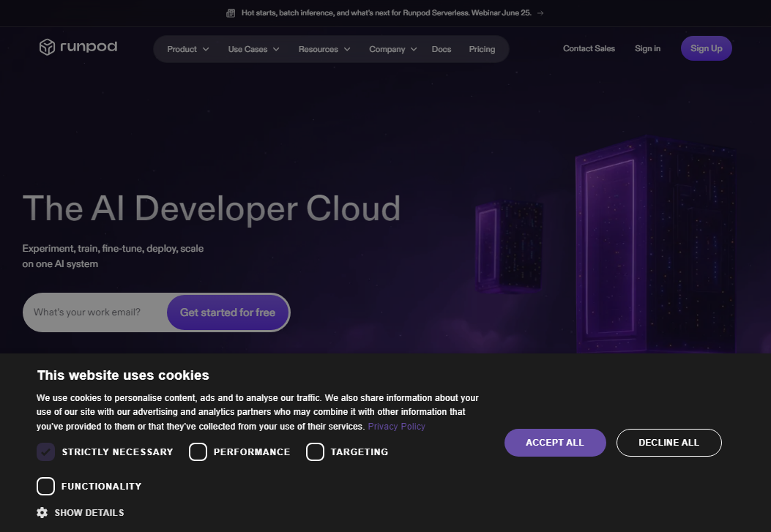The height and width of the screenshot is (532, 771).
Task: Open the Privacy Policy link
Action: [396, 427]
